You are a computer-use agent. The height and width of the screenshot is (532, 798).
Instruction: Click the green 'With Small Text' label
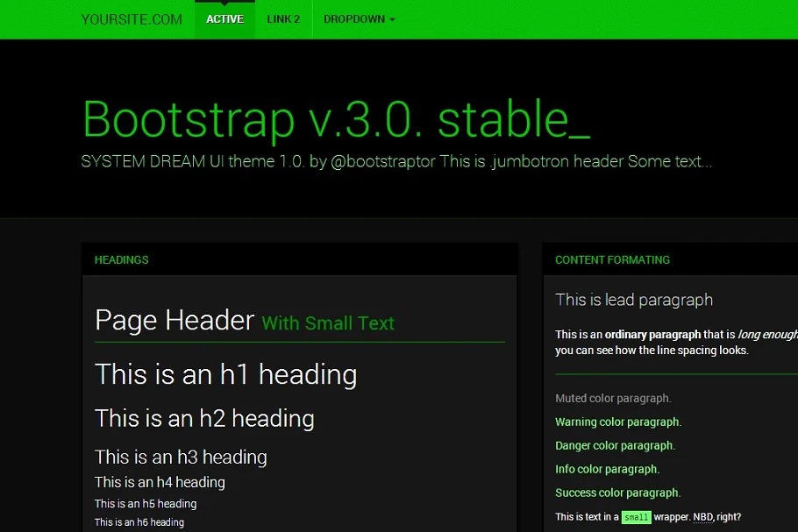[x=328, y=323]
